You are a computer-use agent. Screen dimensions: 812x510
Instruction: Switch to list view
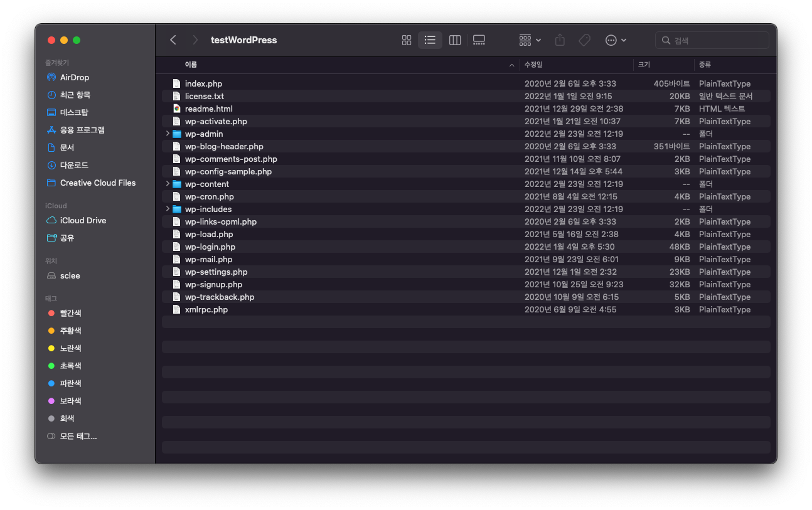(x=430, y=40)
